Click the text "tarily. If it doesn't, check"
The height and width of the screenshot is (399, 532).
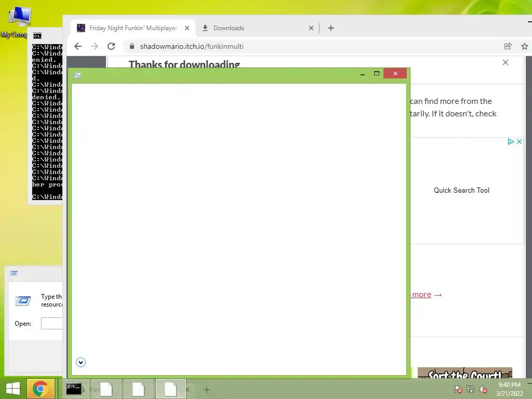click(x=453, y=114)
